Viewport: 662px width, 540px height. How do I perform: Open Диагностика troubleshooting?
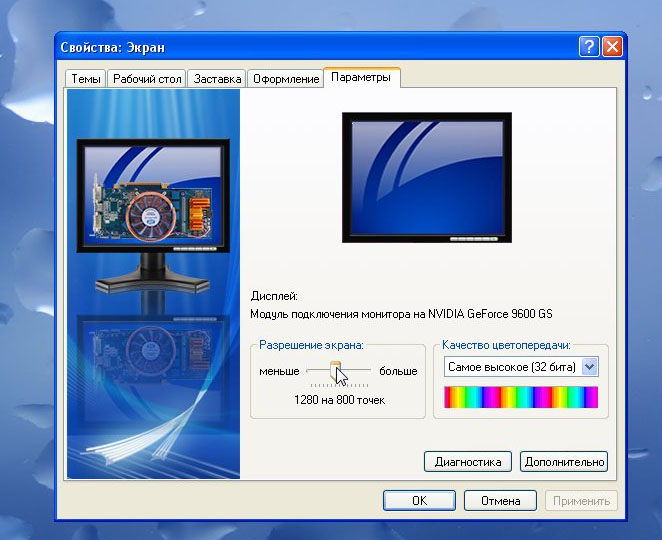(x=468, y=461)
